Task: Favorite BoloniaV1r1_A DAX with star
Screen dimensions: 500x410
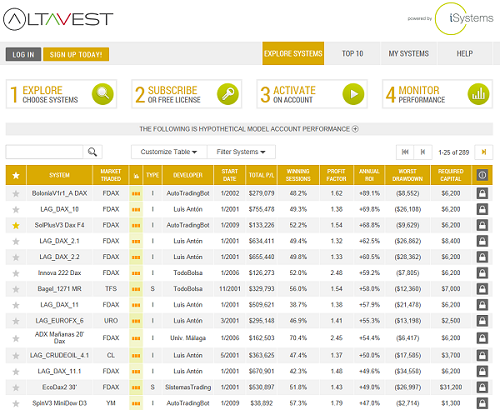Action: (x=16, y=194)
